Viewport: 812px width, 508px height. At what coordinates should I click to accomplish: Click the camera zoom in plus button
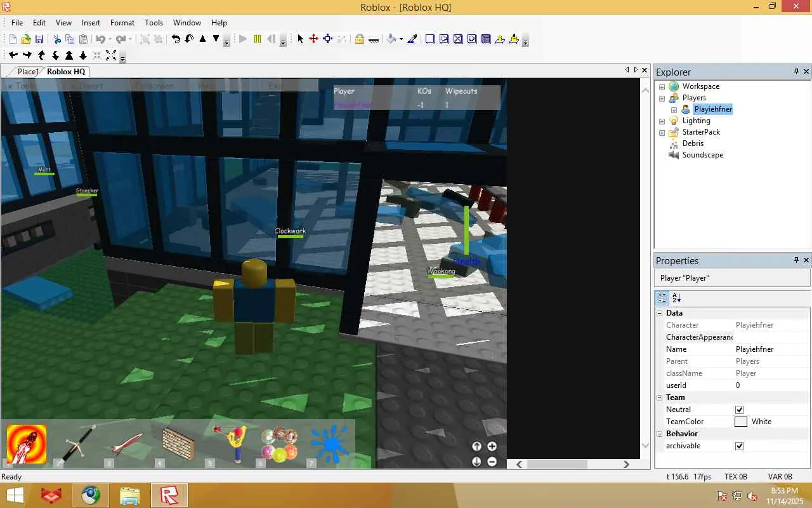point(492,446)
